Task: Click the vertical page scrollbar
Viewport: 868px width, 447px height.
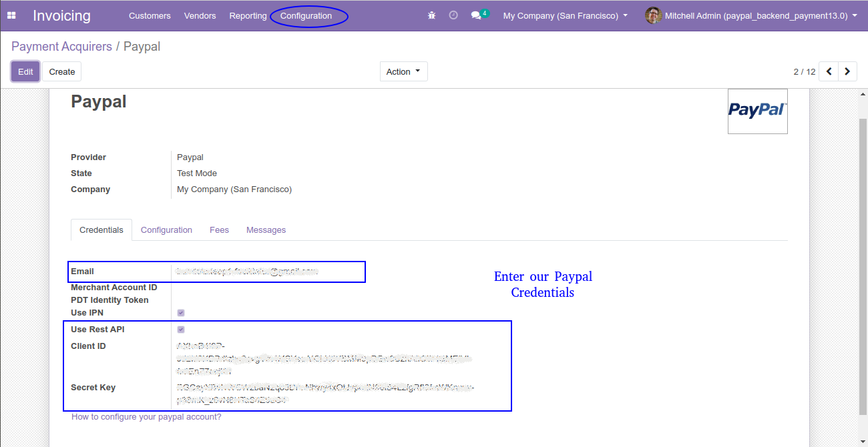Action: pos(863,267)
